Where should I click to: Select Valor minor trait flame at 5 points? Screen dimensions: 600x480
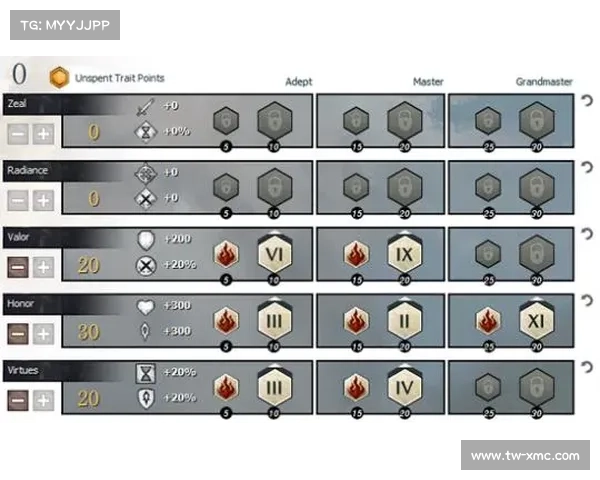226,254
